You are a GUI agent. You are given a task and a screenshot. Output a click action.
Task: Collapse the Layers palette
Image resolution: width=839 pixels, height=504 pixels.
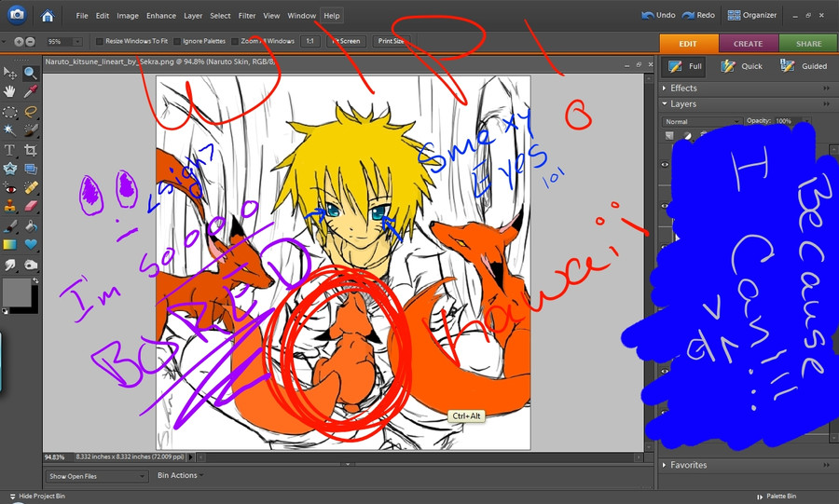665,104
